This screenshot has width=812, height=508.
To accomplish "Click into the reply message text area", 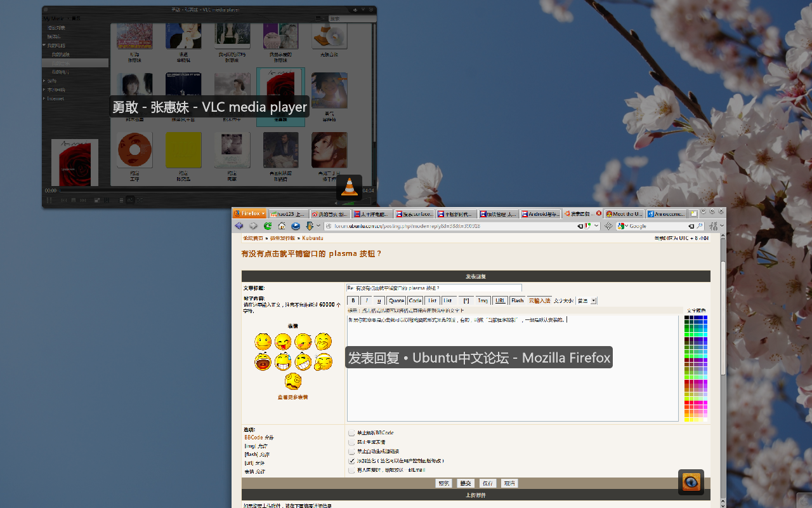I will point(513,368).
